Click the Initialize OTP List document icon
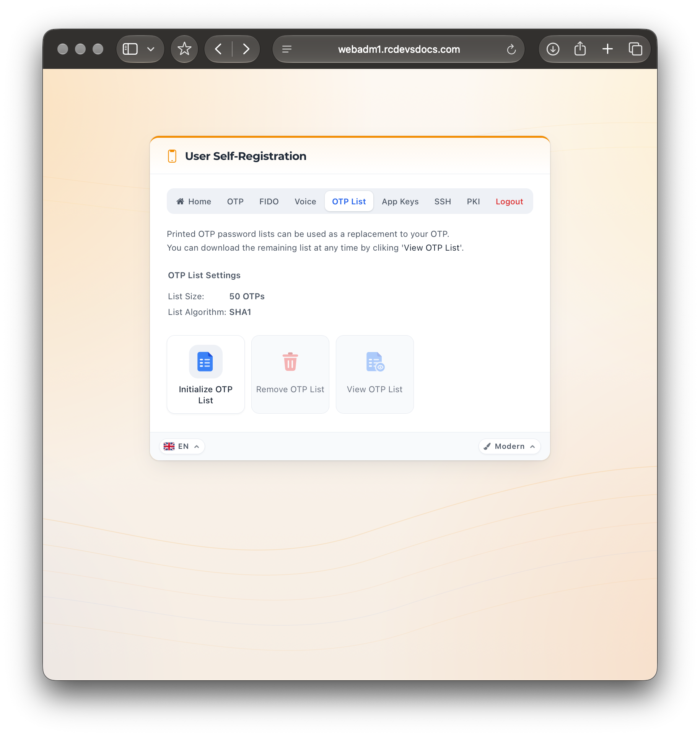Image resolution: width=700 pixels, height=737 pixels. point(205,362)
